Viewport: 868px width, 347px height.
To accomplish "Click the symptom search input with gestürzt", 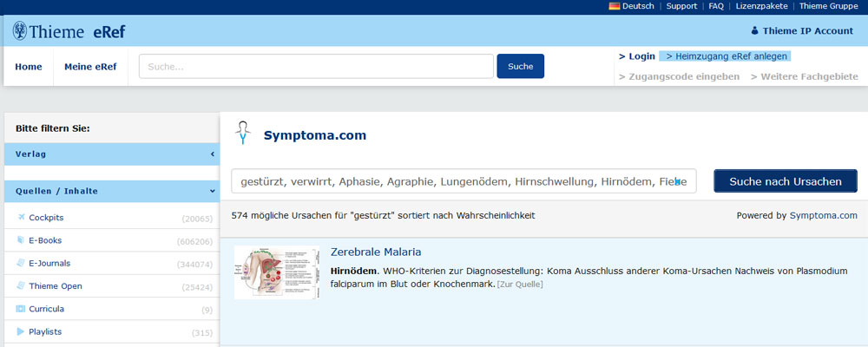I will point(464,181).
